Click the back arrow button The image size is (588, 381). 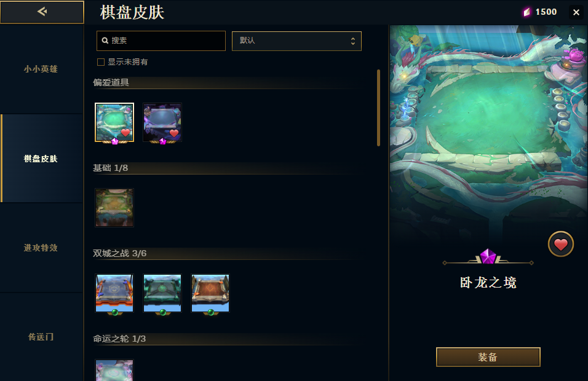pyautogui.click(x=42, y=12)
